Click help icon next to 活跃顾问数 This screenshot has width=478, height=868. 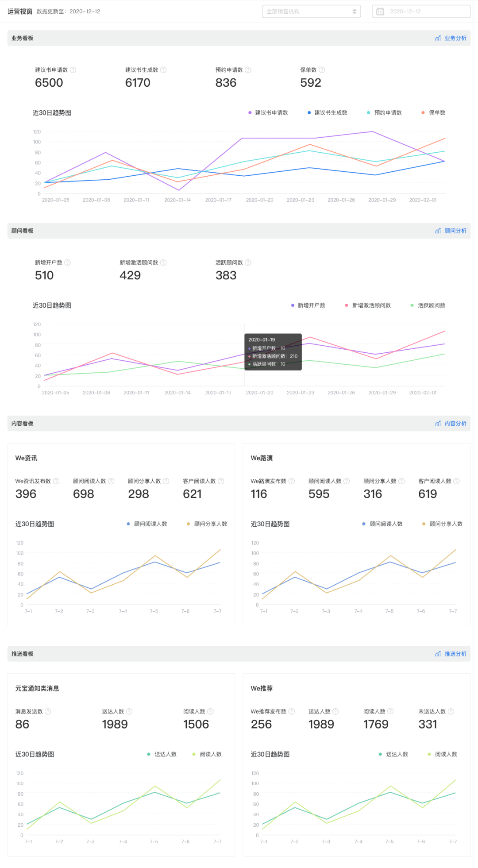[x=248, y=262]
